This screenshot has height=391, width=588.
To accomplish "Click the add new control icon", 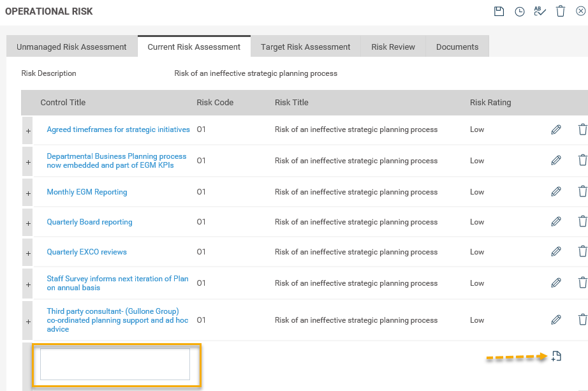I will click(x=556, y=357).
